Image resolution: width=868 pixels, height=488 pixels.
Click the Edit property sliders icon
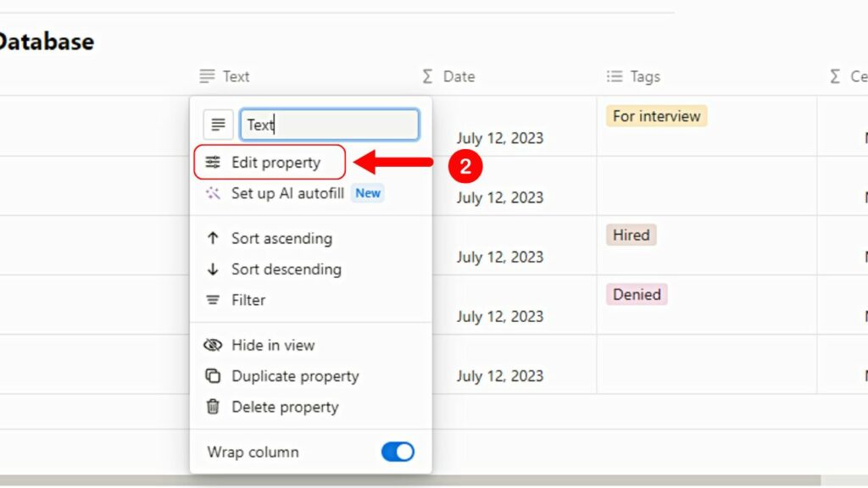tap(213, 163)
